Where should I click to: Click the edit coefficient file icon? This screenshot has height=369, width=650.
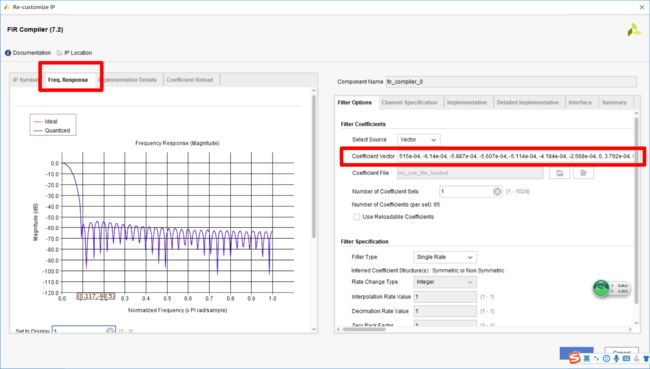(583, 173)
